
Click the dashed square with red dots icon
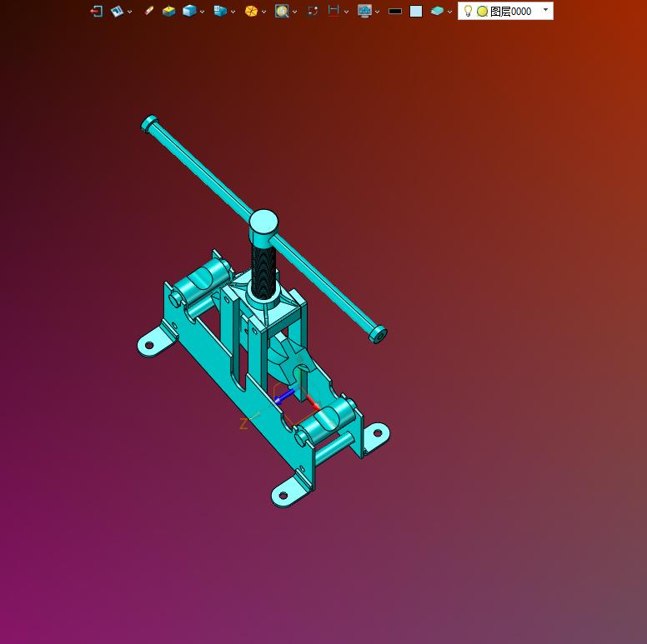point(313,11)
